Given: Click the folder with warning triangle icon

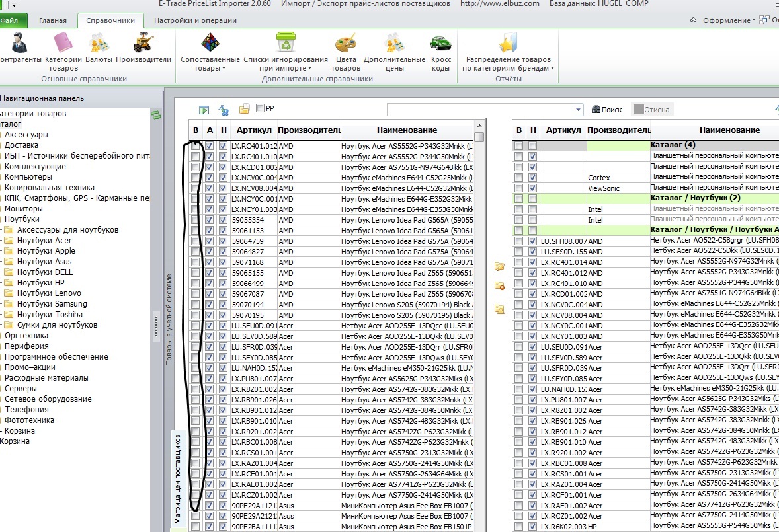Looking at the screenshot, I should click(x=499, y=309).
